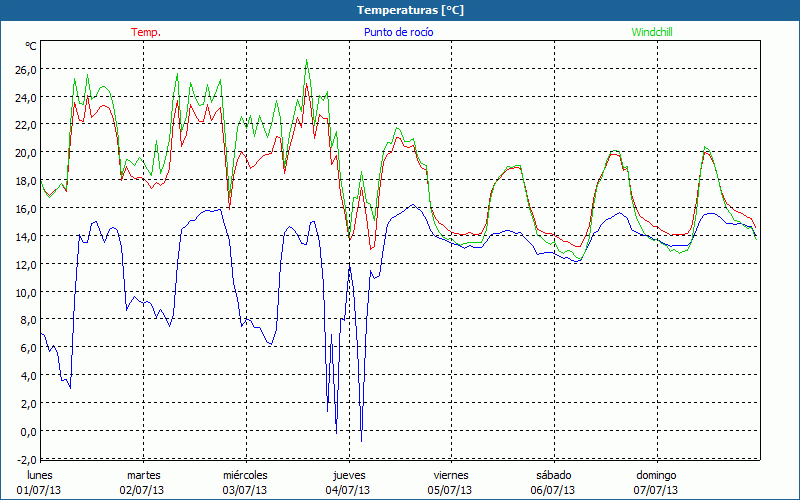Click the 'viernes' day label

pos(451,475)
